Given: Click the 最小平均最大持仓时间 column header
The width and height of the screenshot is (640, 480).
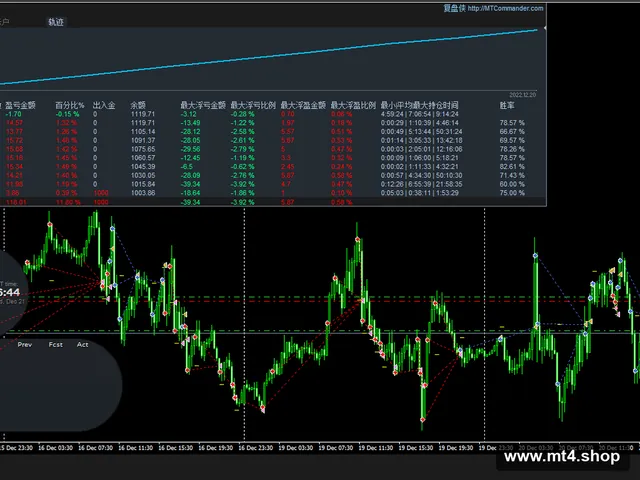Looking at the screenshot, I should click(x=420, y=105).
